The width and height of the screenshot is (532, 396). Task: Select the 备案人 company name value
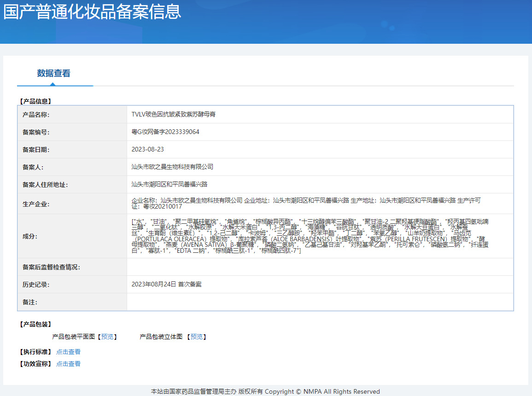point(172,167)
